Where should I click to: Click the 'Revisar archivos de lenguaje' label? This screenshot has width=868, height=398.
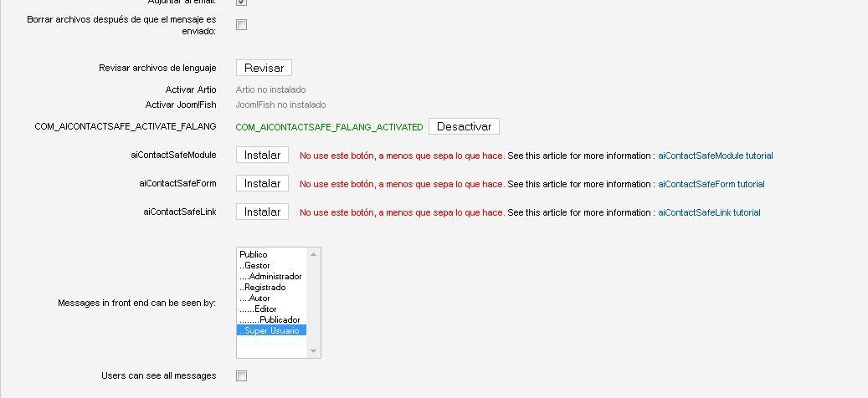(157, 68)
